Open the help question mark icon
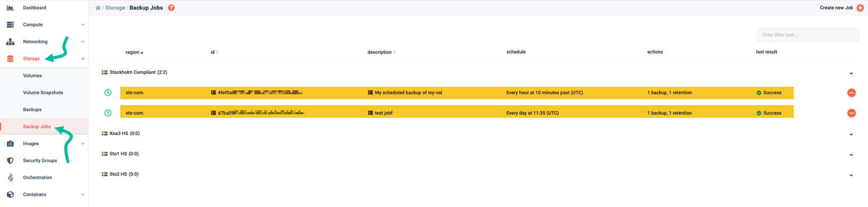 (171, 8)
